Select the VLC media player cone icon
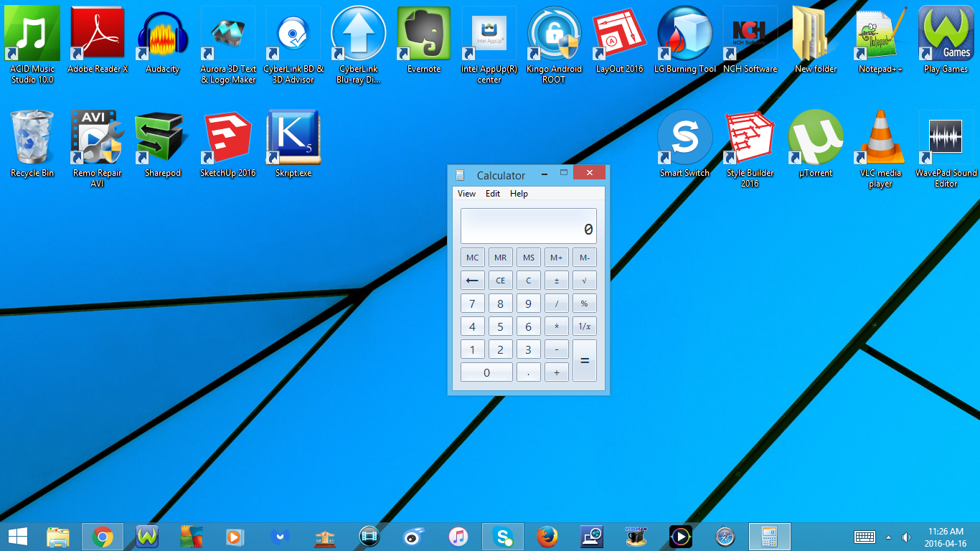 (x=881, y=137)
